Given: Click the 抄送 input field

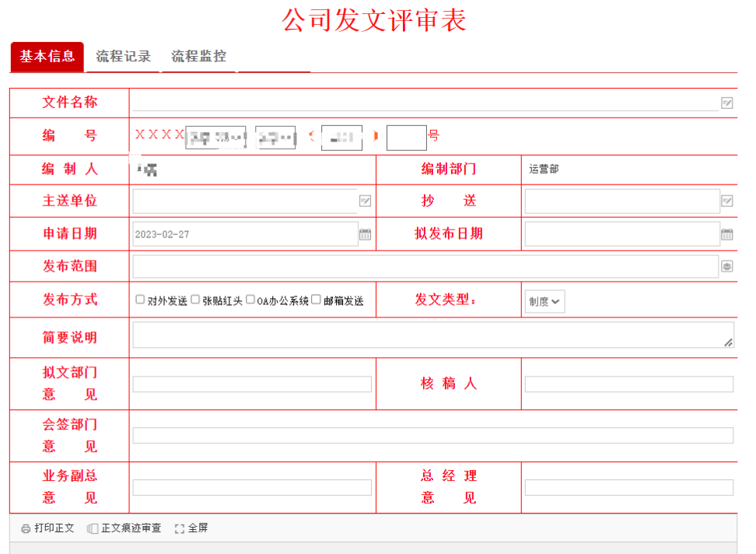Looking at the screenshot, I should (622, 201).
